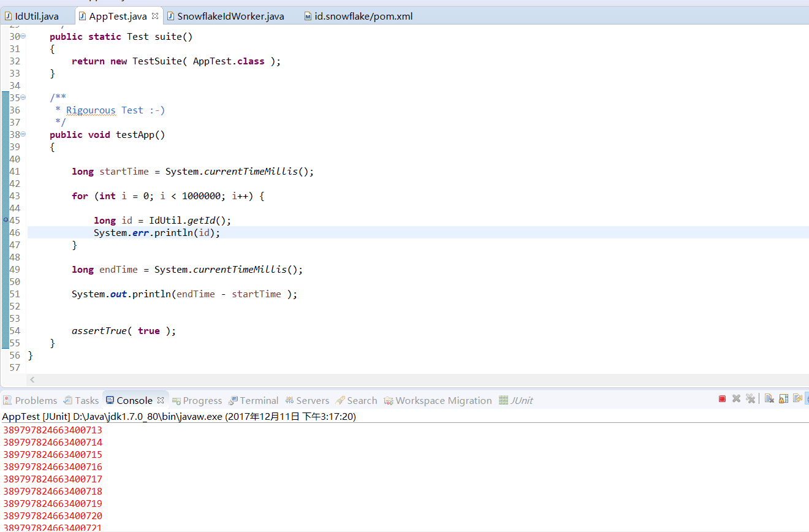Click the editor horizontal scrollbar left arrow
Screen dimensions: 809x532
pos(32,380)
